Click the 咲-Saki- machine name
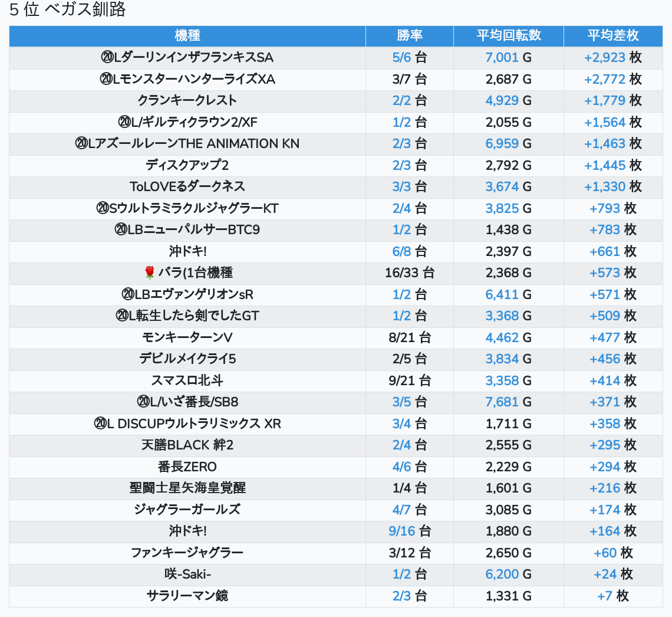Viewport: 672px width, 617px height. (187, 574)
